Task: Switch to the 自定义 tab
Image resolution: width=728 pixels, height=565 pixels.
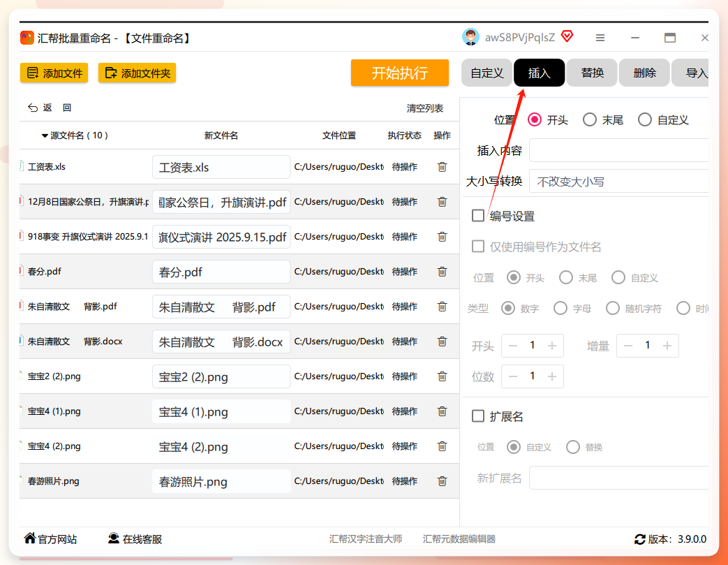Action: [486, 73]
